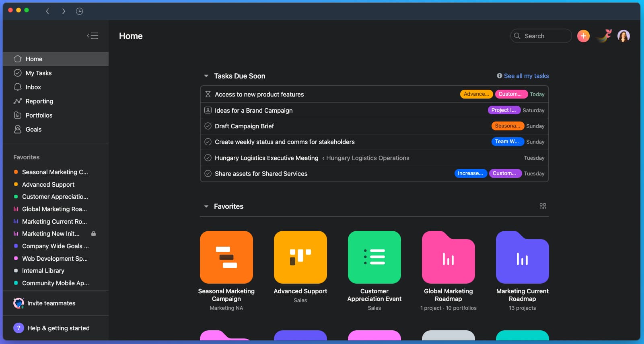This screenshot has width=644, height=344.
Task: Check off Hungary Logistics Executive Meeting task
Action: [208, 158]
